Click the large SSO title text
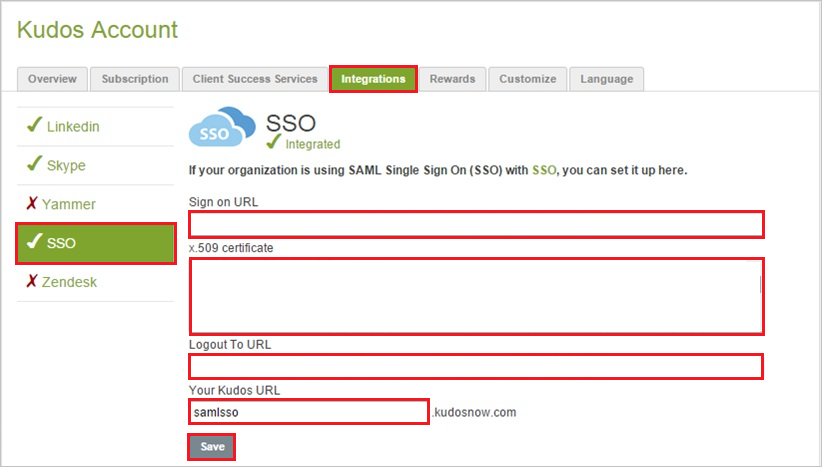The height and width of the screenshot is (467, 822). 290,123
